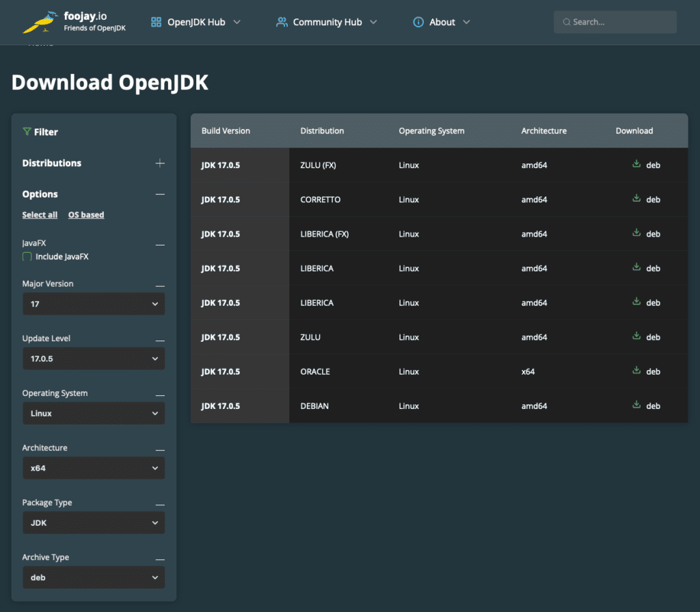Click deb link in DEBIAN row

point(653,406)
